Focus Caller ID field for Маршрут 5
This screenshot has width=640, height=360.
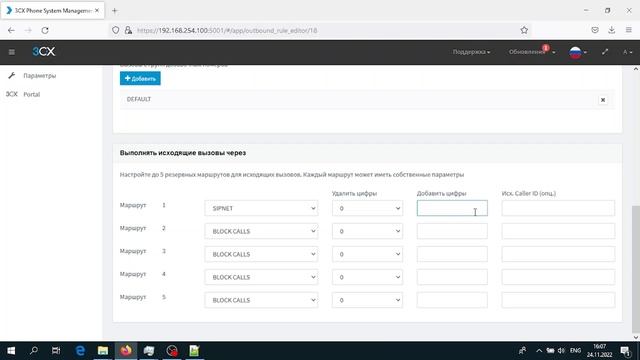pos(558,300)
